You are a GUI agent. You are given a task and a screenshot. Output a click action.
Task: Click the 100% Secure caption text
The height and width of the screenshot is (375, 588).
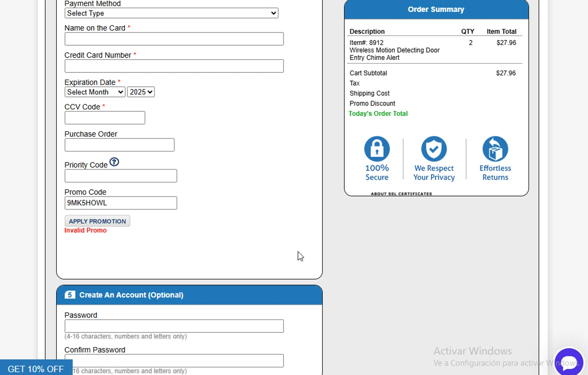point(377,172)
